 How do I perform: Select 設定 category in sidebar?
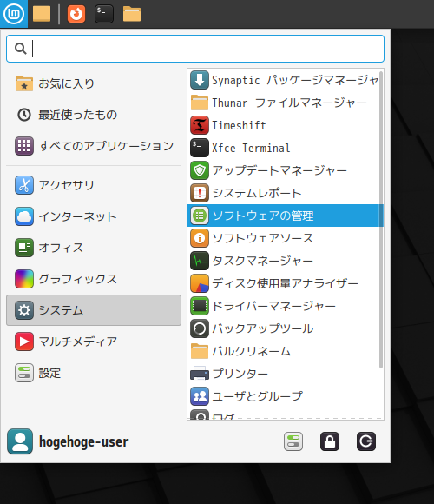coord(94,373)
